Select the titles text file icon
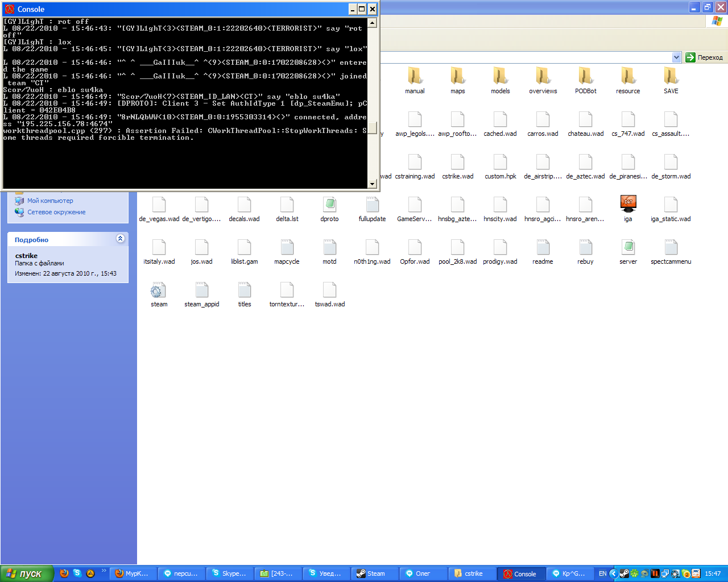 tap(244, 289)
